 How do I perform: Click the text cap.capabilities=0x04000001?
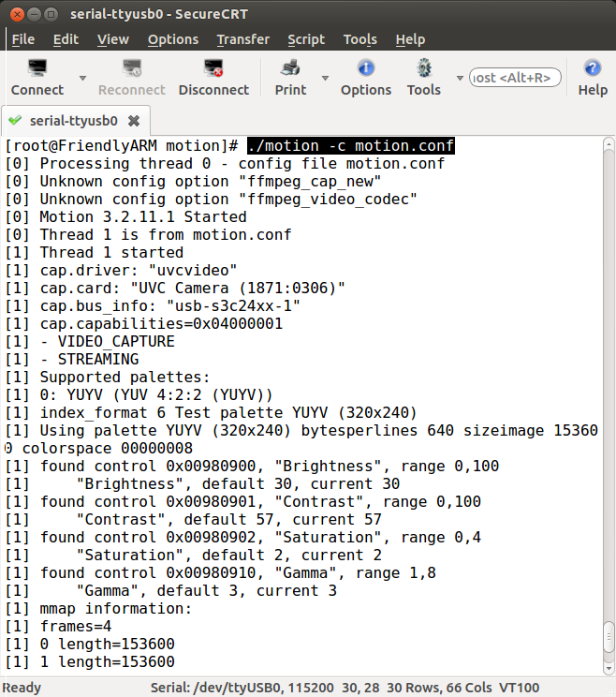coord(161,323)
